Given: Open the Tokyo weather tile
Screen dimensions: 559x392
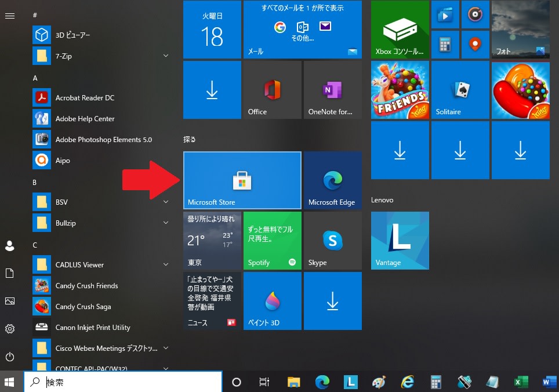Looking at the screenshot, I should 212,241.
